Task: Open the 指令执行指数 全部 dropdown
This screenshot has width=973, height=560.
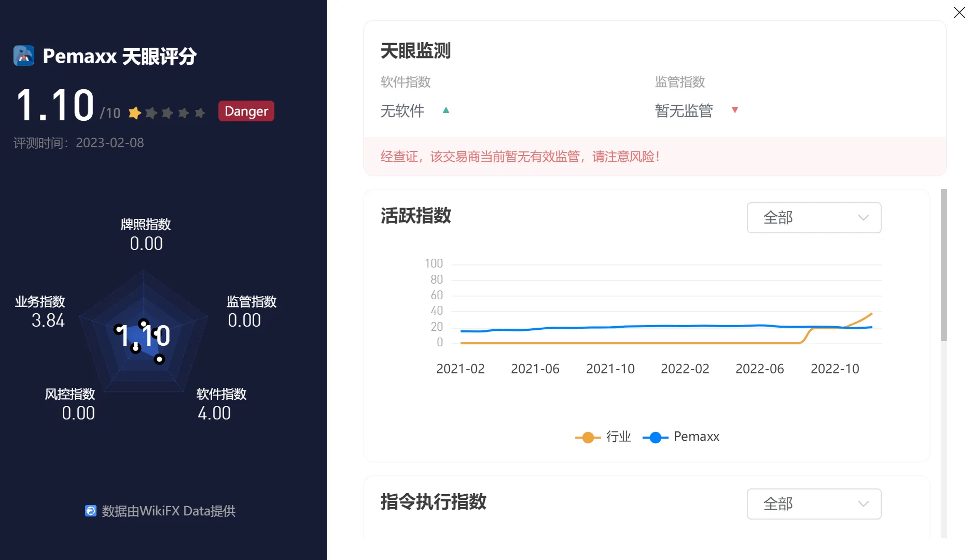Action: click(814, 503)
